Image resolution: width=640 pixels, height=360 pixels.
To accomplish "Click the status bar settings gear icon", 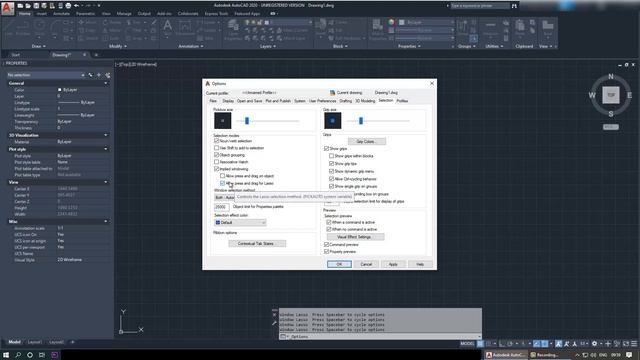I will [594, 344].
